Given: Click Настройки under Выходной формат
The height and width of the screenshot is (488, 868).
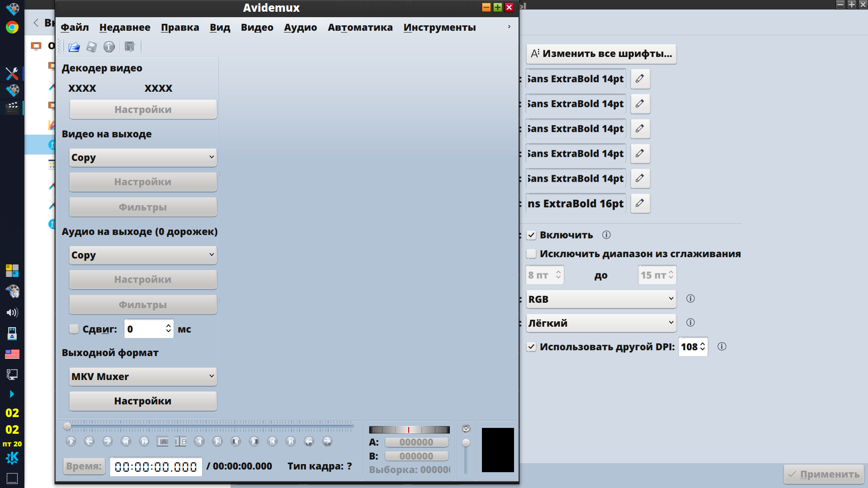Looking at the screenshot, I should (x=143, y=401).
